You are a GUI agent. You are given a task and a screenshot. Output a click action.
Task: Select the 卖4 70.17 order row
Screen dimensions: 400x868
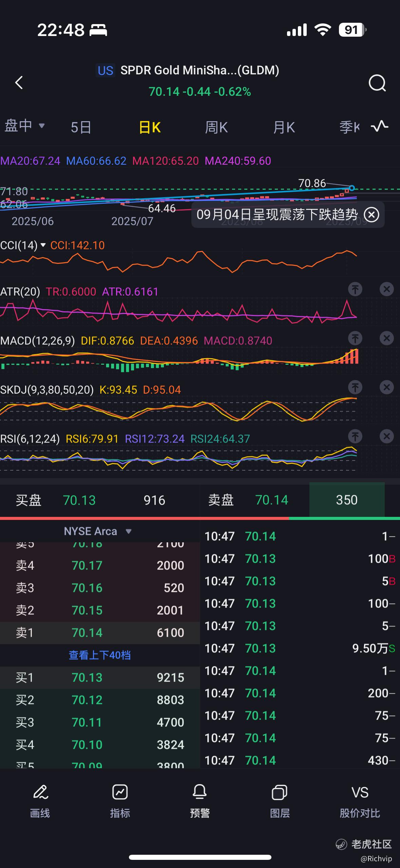(x=100, y=565)
